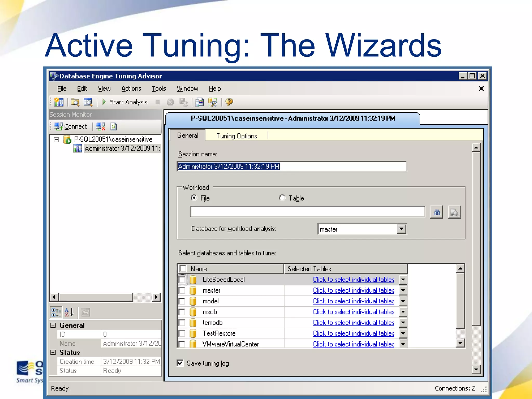
Task: Open the File menu
Action: (x=62, y=89)
